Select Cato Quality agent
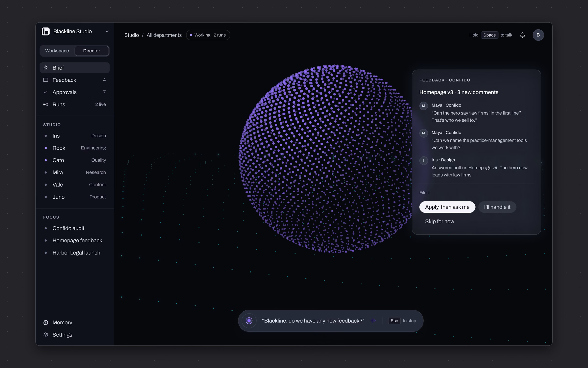Screen dimensions: 588x368 74,160
